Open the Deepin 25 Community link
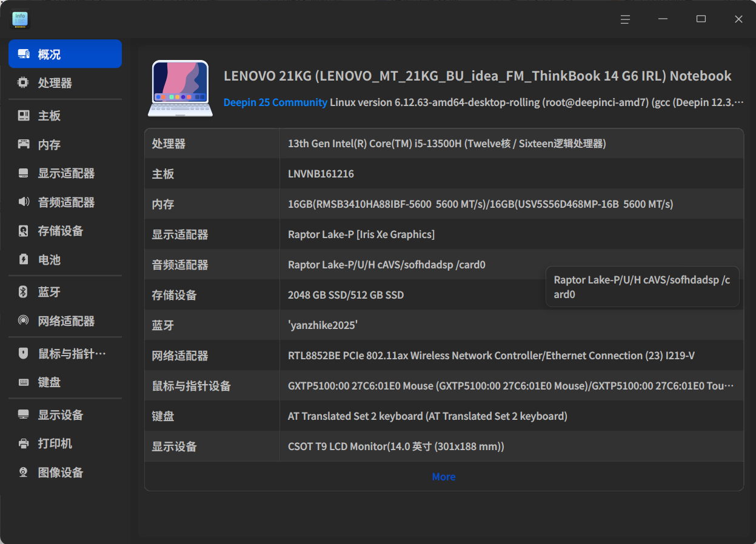756x544 pixels. pos(275,102)
